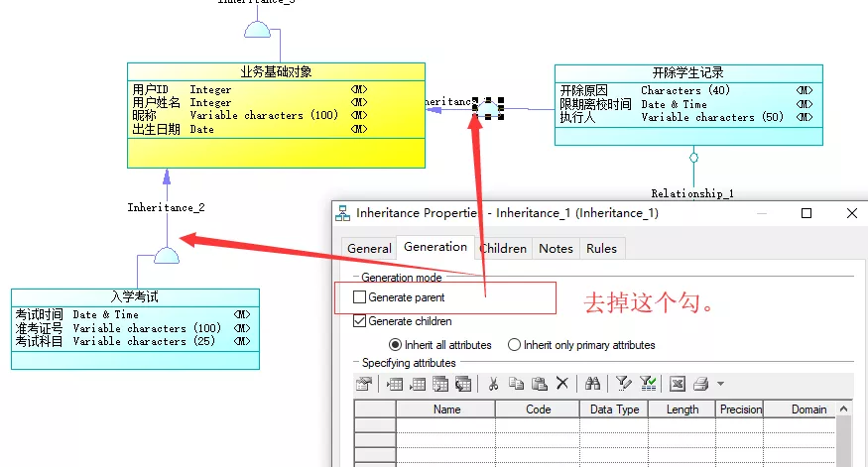Select Inherit only primary attributes radio
The width and height of the screenshot is (868, 467).
coord(514,345)
